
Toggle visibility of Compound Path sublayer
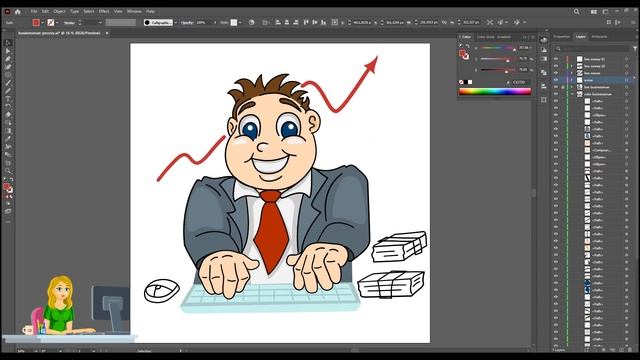pos(556,150)
